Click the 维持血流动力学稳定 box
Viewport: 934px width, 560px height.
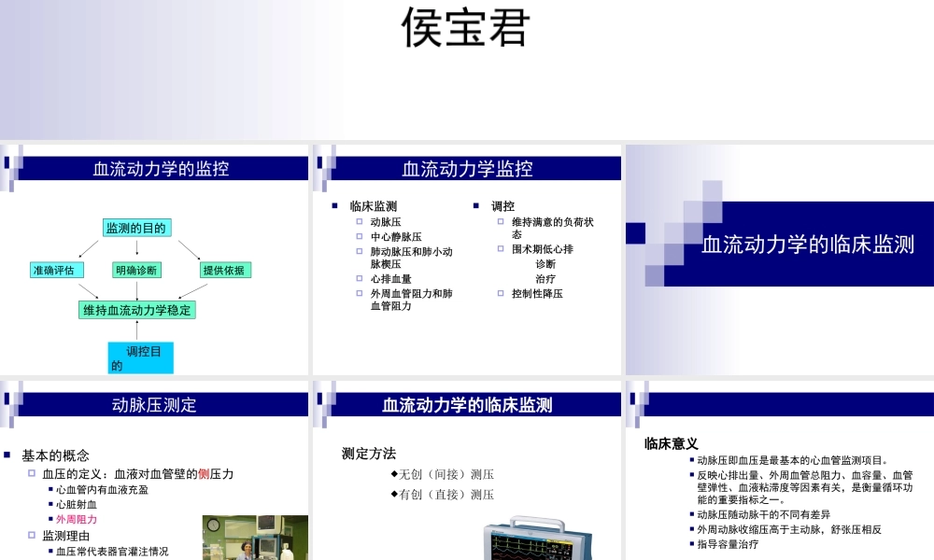coord(138,311)
